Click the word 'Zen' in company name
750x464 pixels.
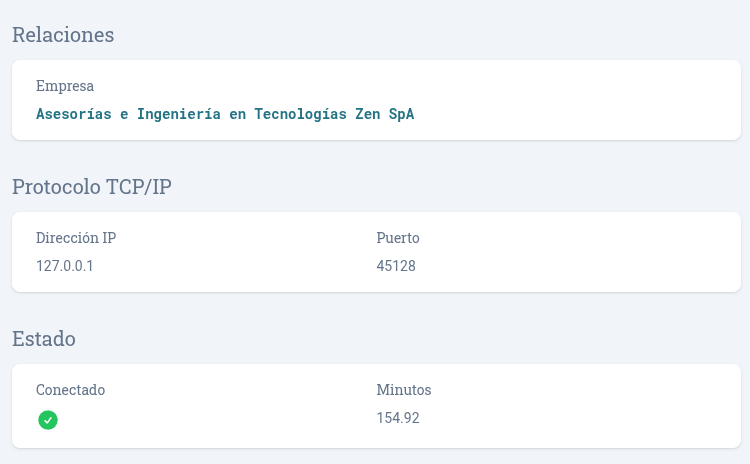pos(367,114)
